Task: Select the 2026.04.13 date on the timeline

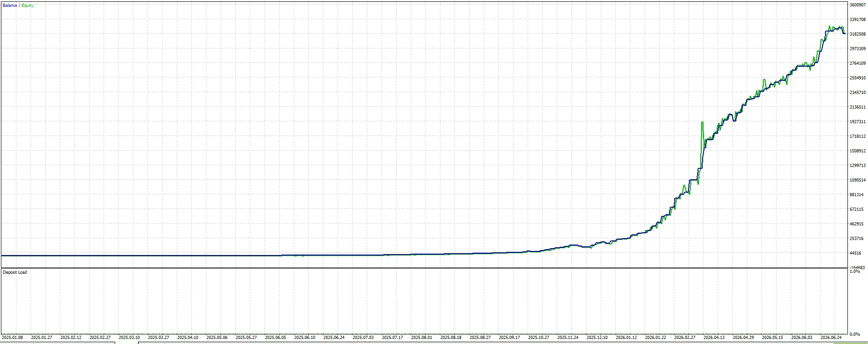Action: pyautogui.click(x=714, y=338)
